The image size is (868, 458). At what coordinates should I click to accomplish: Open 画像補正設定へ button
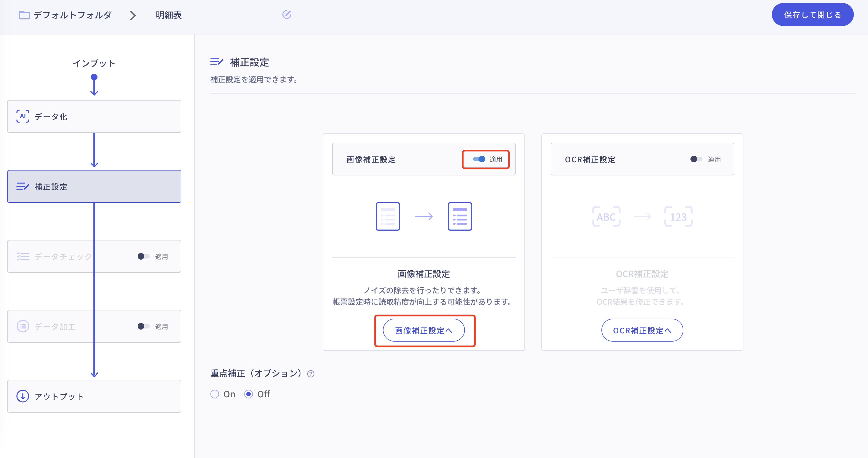(x=424, y=330)
